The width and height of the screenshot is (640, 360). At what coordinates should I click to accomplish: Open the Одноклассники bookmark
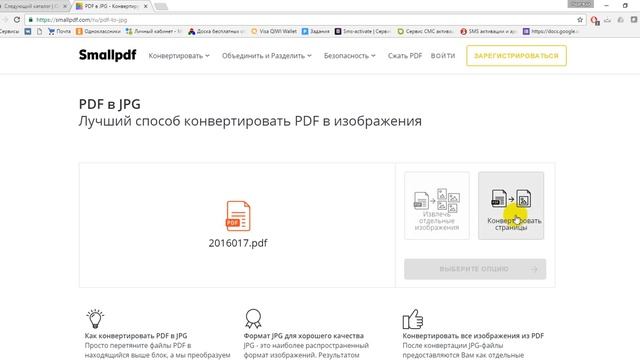(98, 31)
